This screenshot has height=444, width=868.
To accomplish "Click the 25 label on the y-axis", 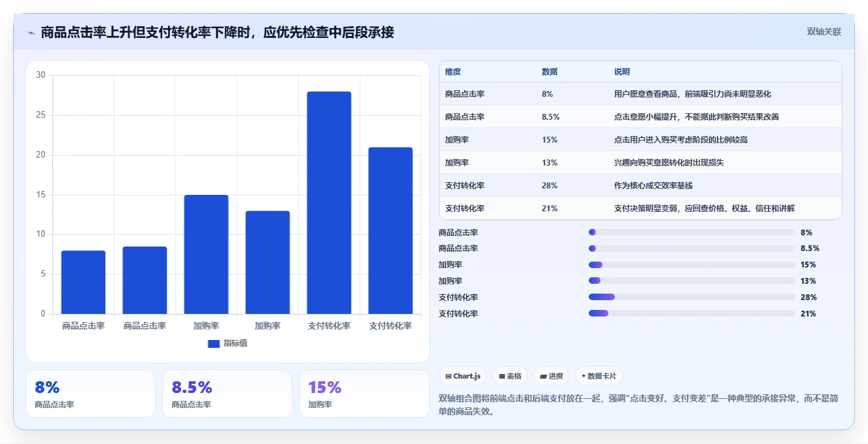I will click(41, 115).
